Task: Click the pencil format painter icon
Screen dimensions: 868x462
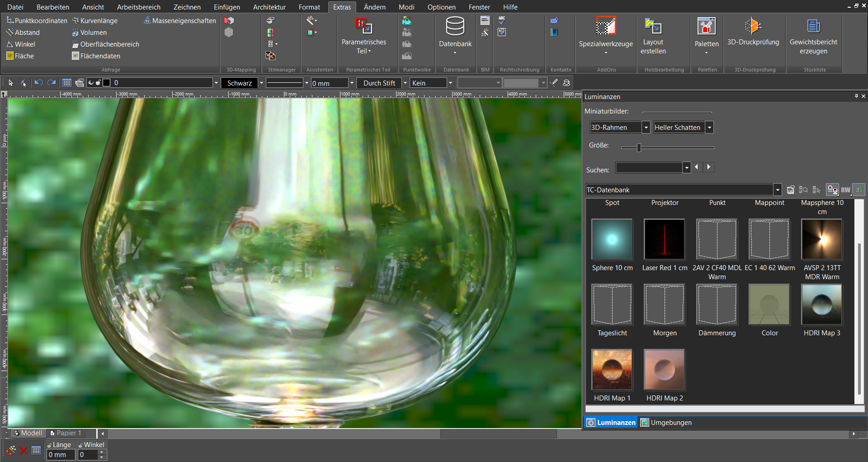Action: coord(554,83)
